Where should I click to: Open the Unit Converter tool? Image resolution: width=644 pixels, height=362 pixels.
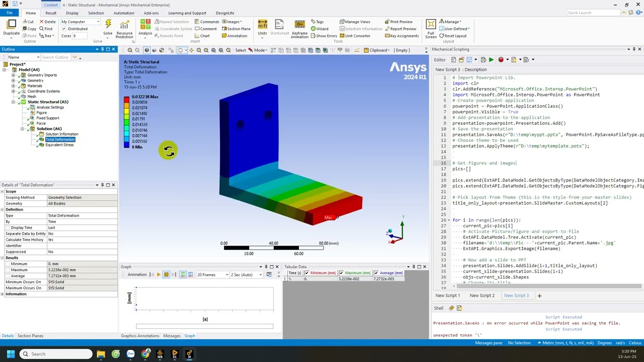[354, 36]
